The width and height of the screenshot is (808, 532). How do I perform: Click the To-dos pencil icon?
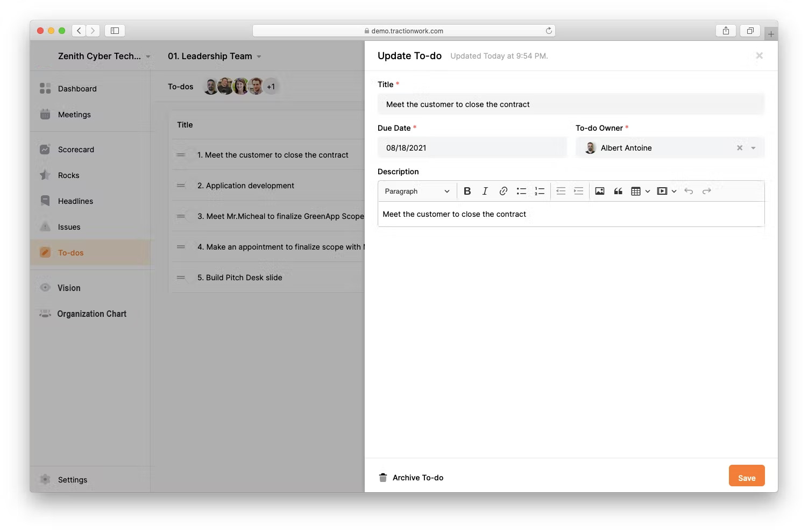[x=45, y=252]
